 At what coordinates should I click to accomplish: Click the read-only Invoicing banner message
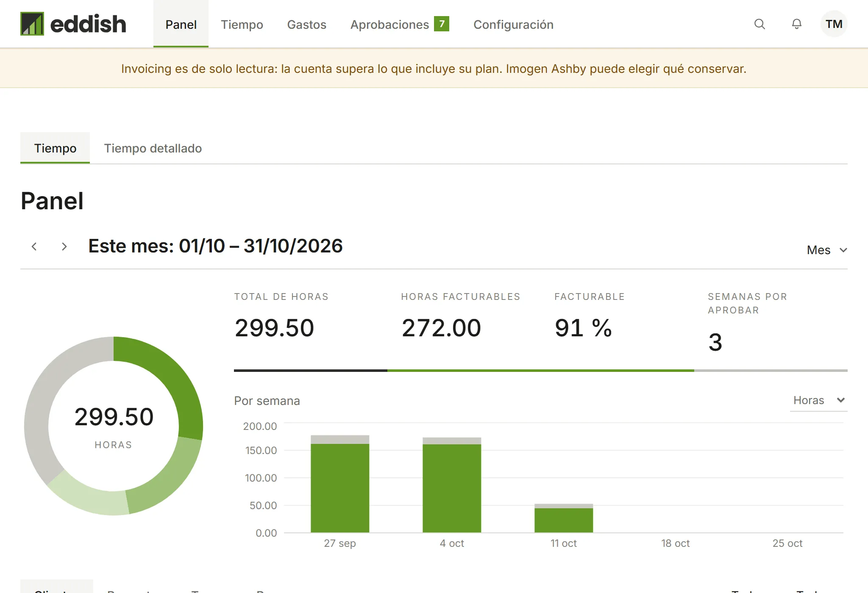point(434,69)
